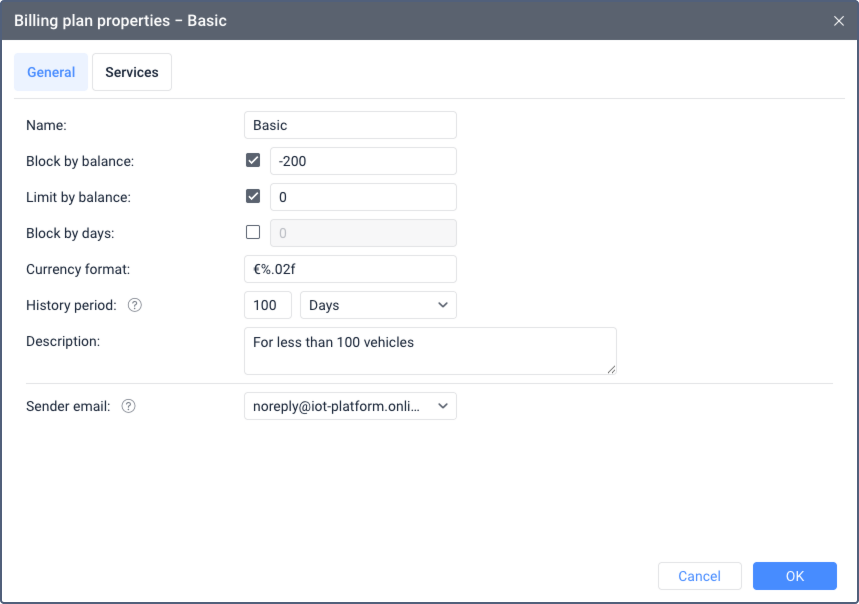Edit the Currency format field
This screenshot has height=604, width=859.
pyautogui.click(x=350, y=269)
